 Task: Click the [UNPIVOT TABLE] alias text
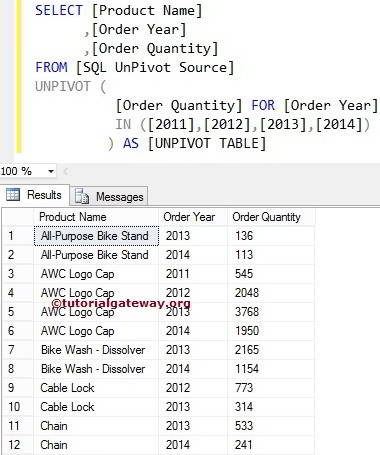207,144
